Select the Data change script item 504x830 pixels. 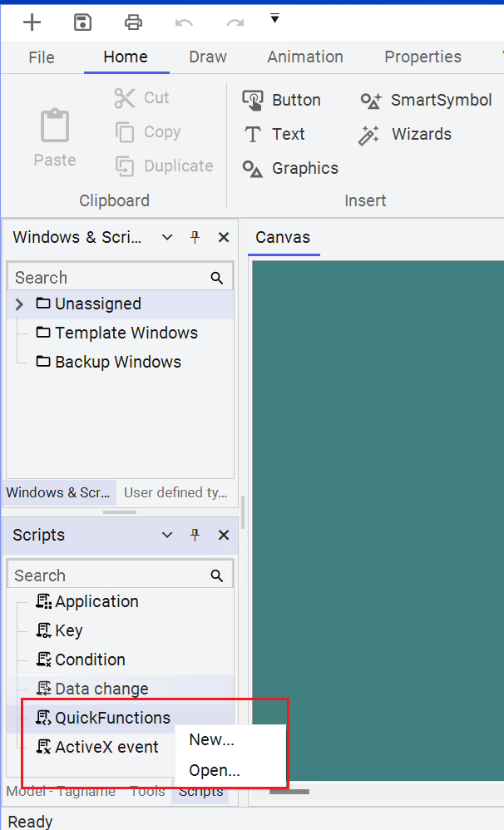click(x=91, y=689)
